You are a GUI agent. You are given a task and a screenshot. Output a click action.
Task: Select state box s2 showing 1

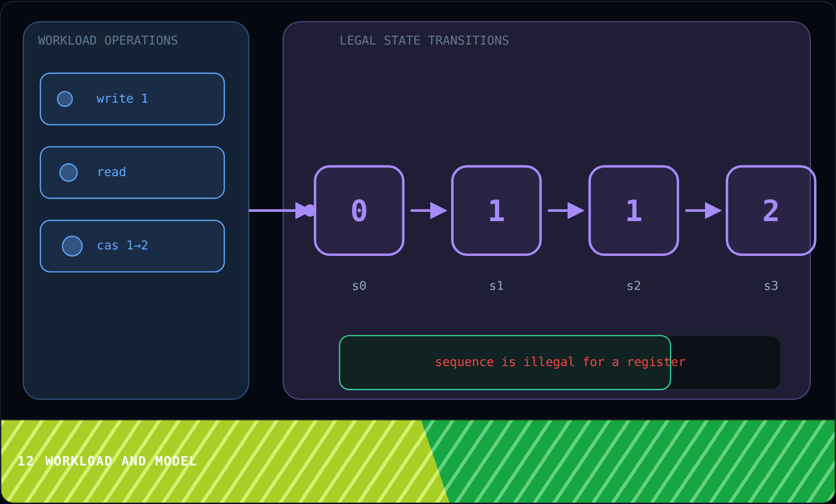point(634,210)
